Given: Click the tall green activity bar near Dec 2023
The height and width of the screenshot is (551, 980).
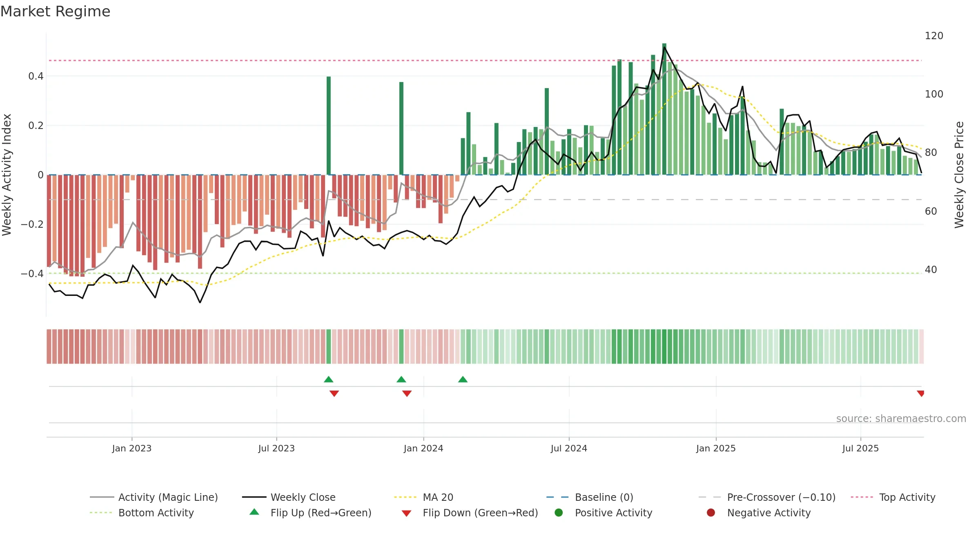Looking at the screenshot, I should click(x=401, y=129).
